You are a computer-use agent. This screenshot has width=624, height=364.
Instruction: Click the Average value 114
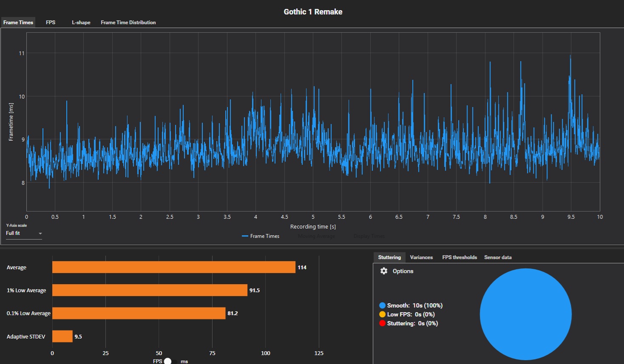(x=302, y=267)
